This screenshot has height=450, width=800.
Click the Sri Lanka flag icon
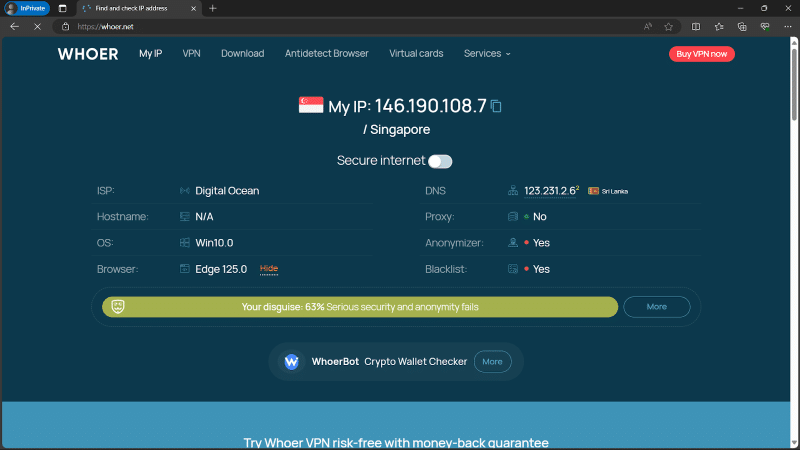click(x=593, y=191)
